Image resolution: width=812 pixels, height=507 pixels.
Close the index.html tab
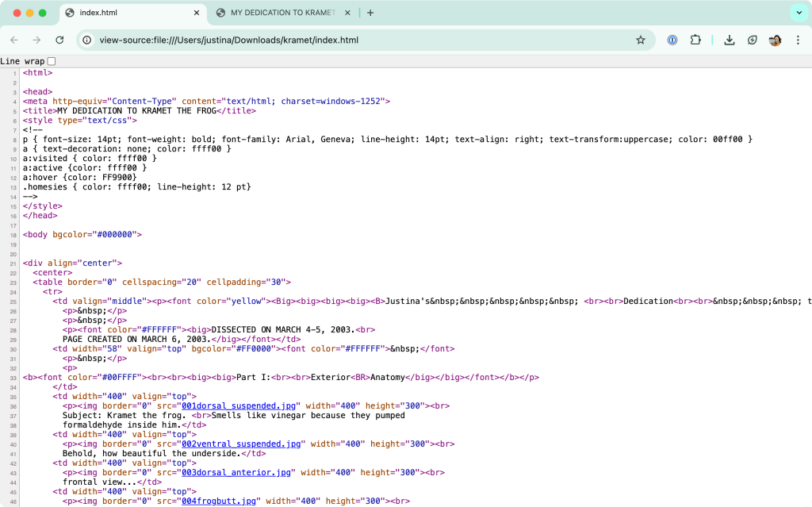coord(197,13)
